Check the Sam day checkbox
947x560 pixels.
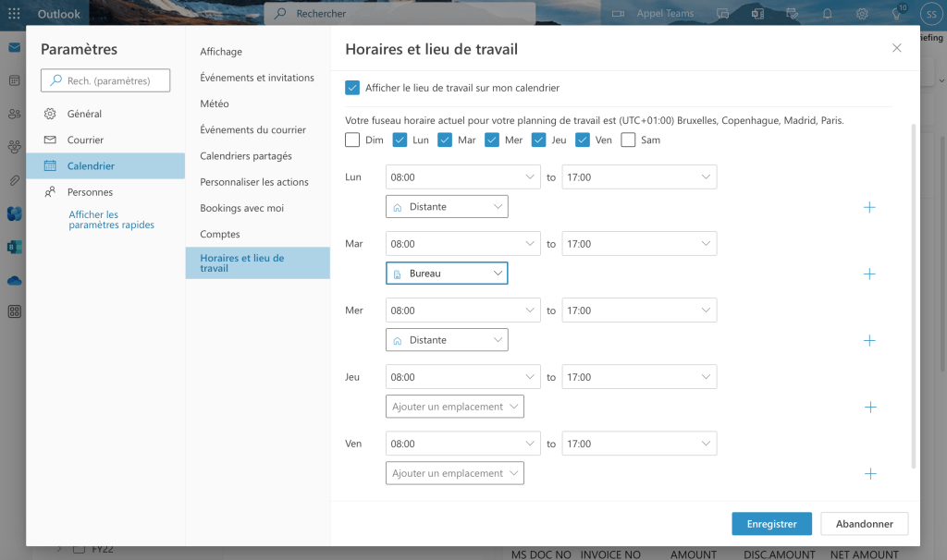[x=629, y=140]
